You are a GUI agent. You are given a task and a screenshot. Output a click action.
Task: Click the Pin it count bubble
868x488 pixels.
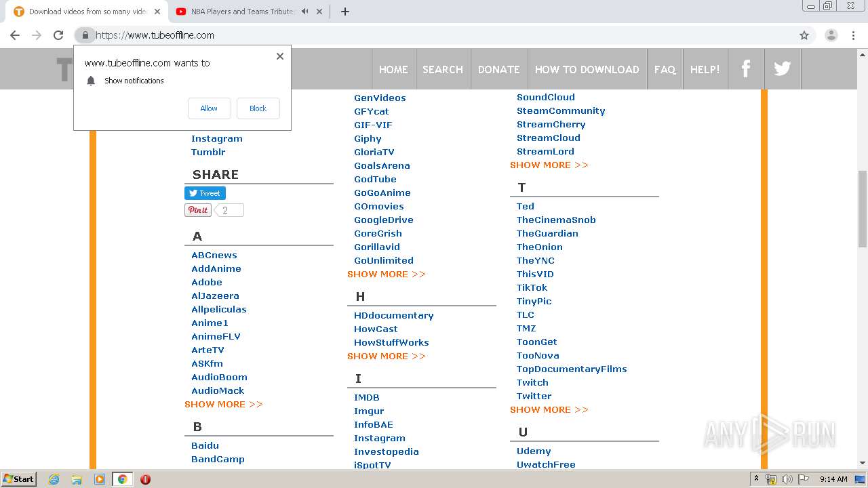(229, 210)
